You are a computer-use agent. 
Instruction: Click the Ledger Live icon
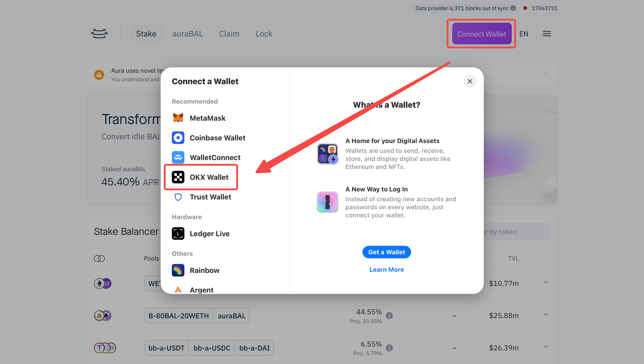pyautogui.click(x=178, y=233)
